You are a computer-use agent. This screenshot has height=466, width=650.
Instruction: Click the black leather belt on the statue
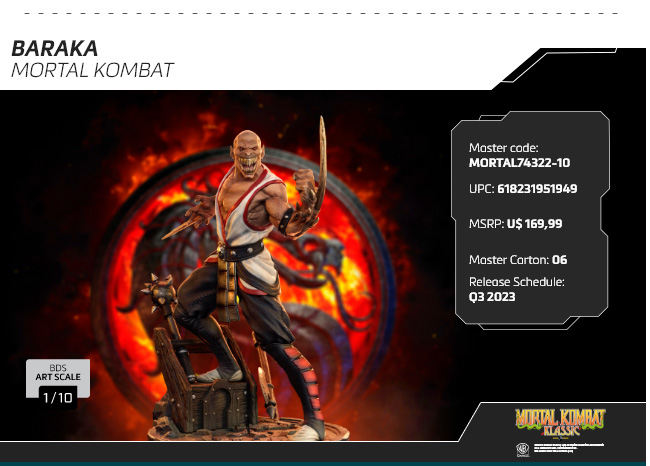pos(241,251)
